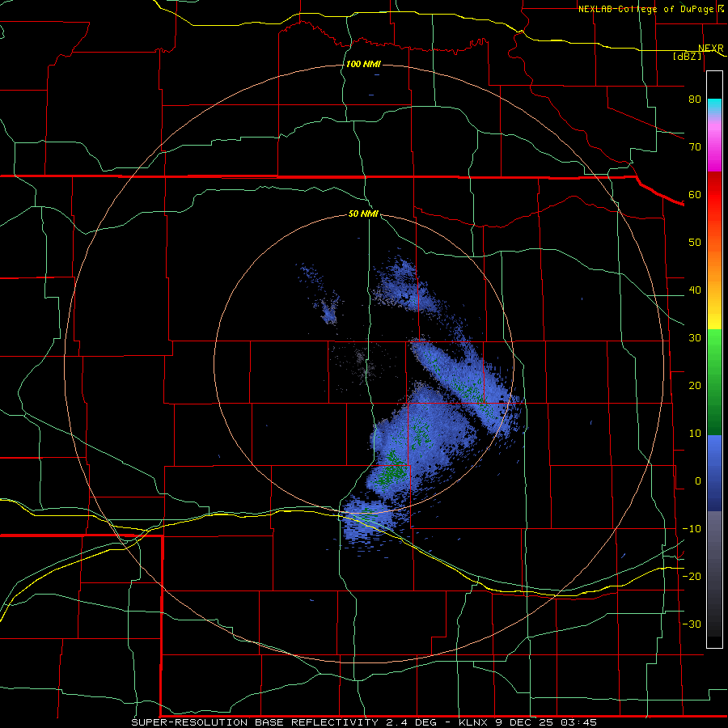Click the 80 value on dBZ scale
This screenshot has height=728, width=728.
click(x=695, y=99)
